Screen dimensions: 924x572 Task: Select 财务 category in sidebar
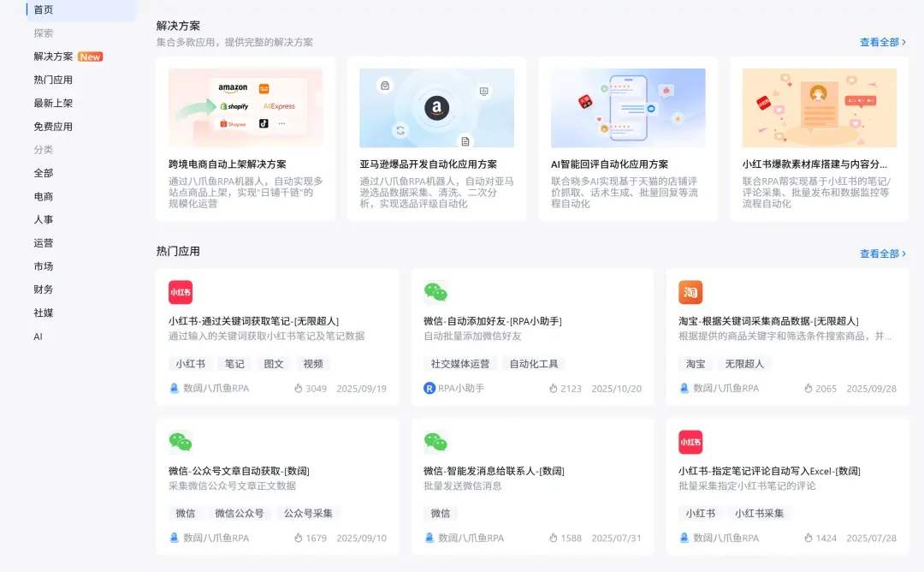pyautogui.click(x=43, y=289)
